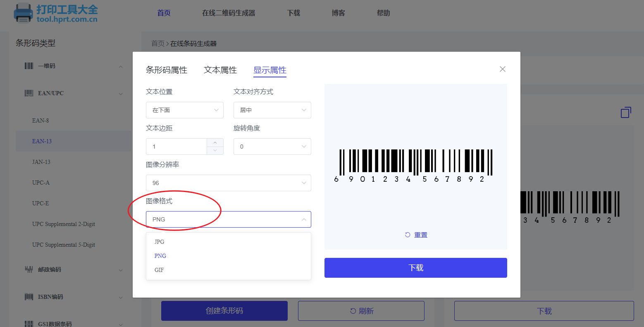
Task: Toggle the EAN/UPC sidebar section chevron
Action: pyautogui.click(x=121, y=94)
